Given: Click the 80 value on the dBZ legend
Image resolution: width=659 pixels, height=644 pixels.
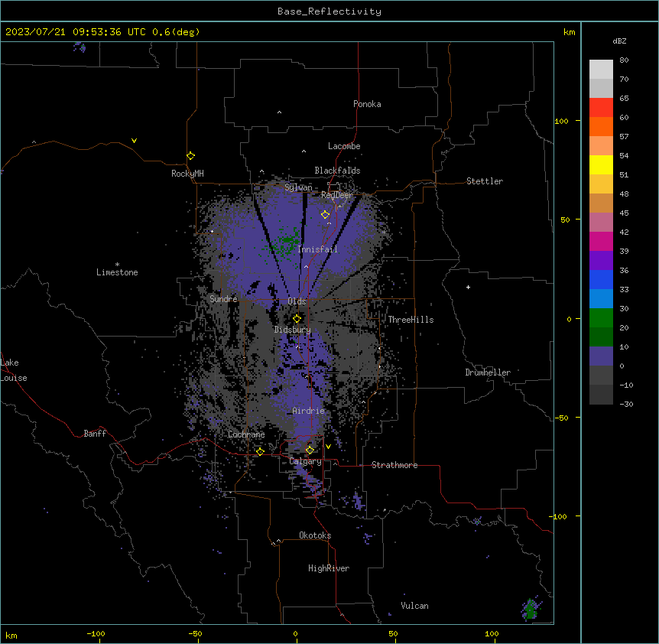Looking at the screenshot, I should pyautogui.click(x=624, y=60).
